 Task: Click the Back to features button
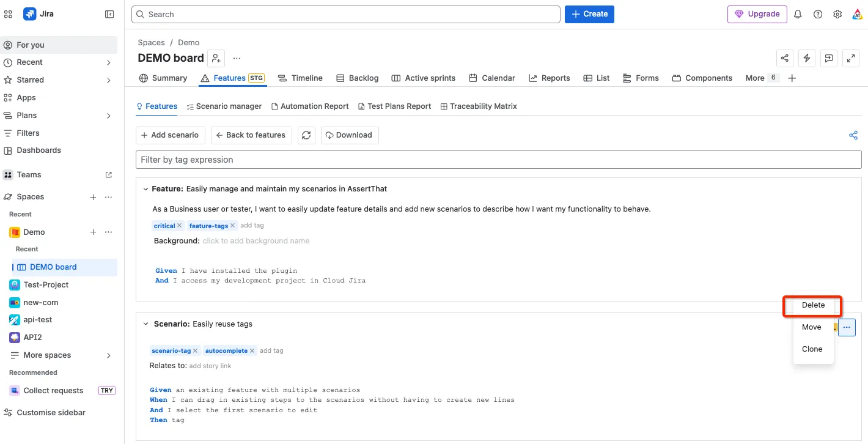click(x=251, y=135)
